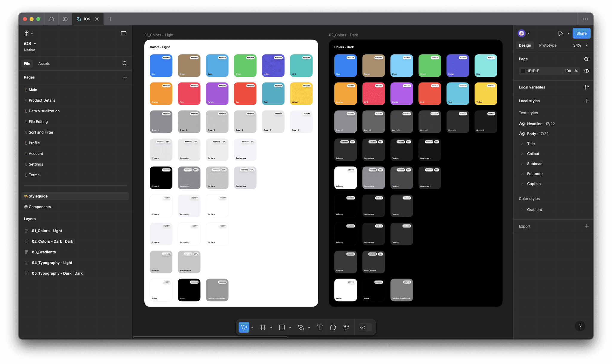Open shape tools dropdown arrow
612x364 pixels.
(x=290, y=328)
